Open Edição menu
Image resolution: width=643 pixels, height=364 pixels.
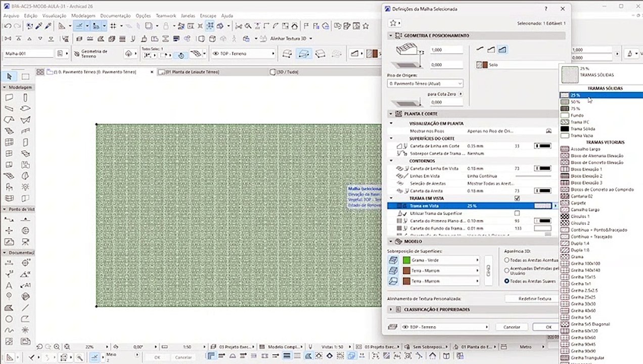[31, 16]
